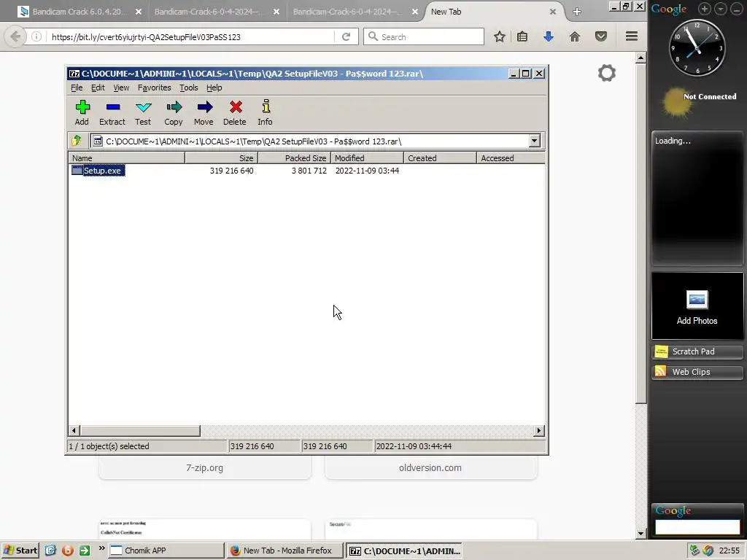Click Firefox page scroll down arrow
This screenshot has height=560, width=747.
coord(640,534)
